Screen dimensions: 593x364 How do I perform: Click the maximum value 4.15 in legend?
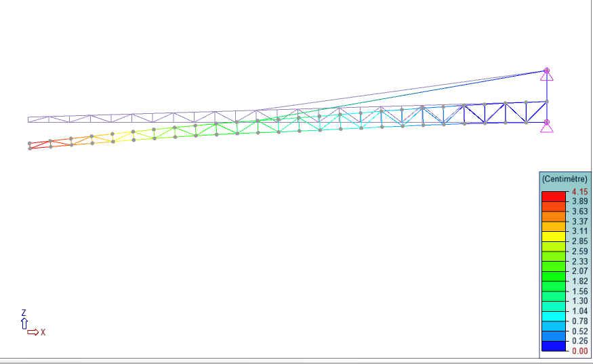579,191
